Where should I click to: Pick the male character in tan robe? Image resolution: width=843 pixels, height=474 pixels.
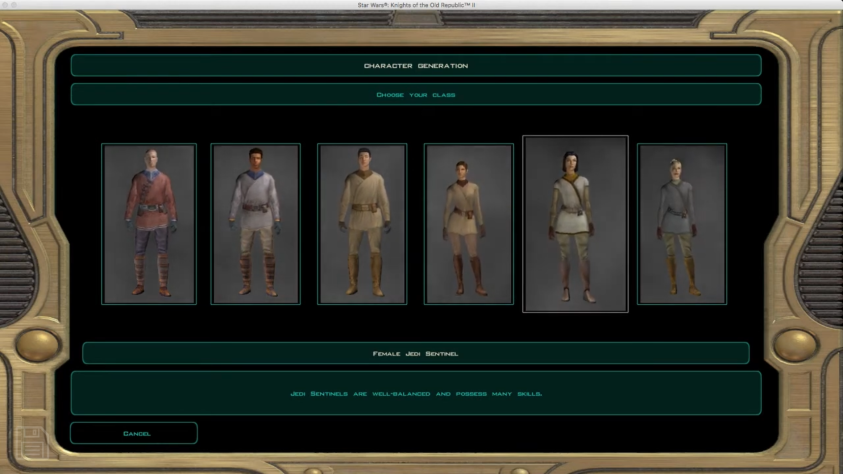362,224
